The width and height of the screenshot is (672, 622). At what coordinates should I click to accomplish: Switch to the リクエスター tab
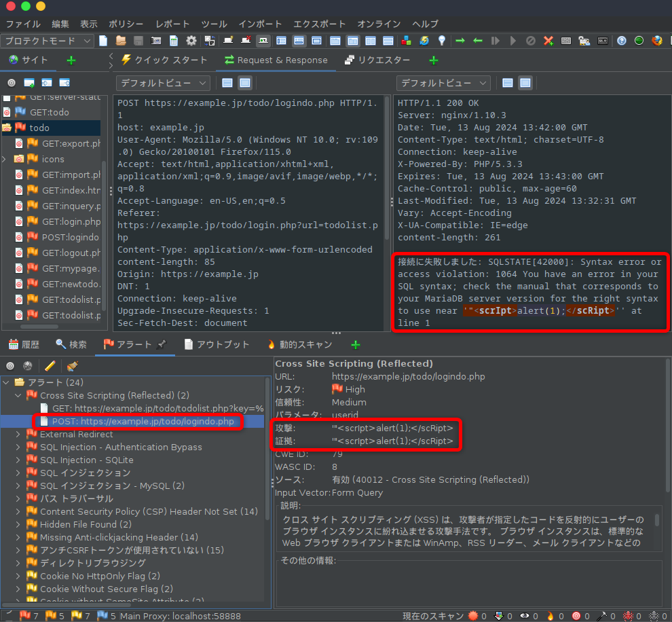(377, 60)
